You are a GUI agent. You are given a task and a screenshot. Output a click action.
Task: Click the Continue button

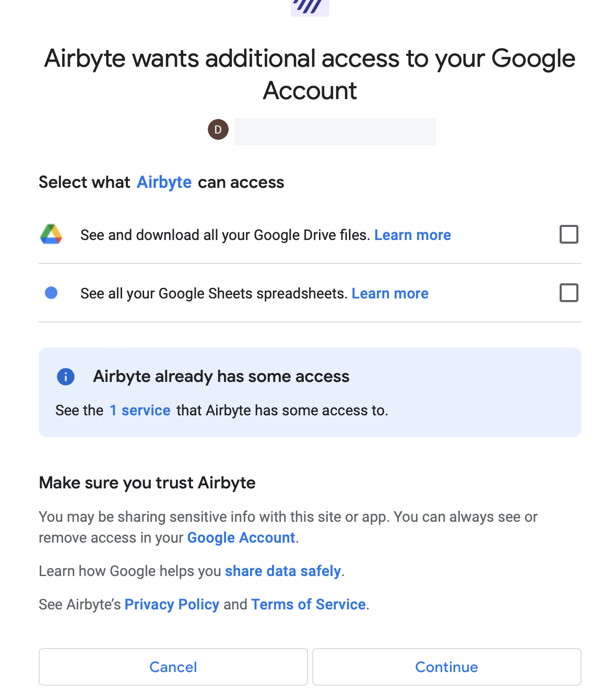[x=447, y=667]
